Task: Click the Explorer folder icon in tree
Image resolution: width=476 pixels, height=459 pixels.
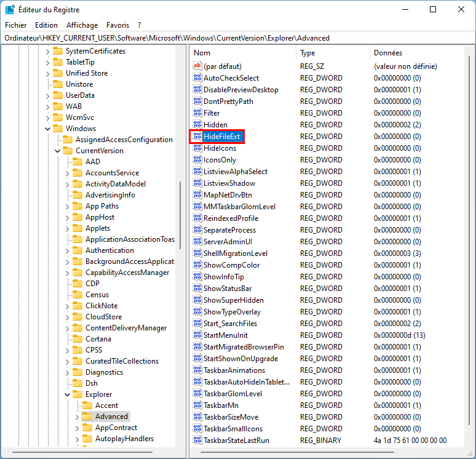Action: coord(77,394)
